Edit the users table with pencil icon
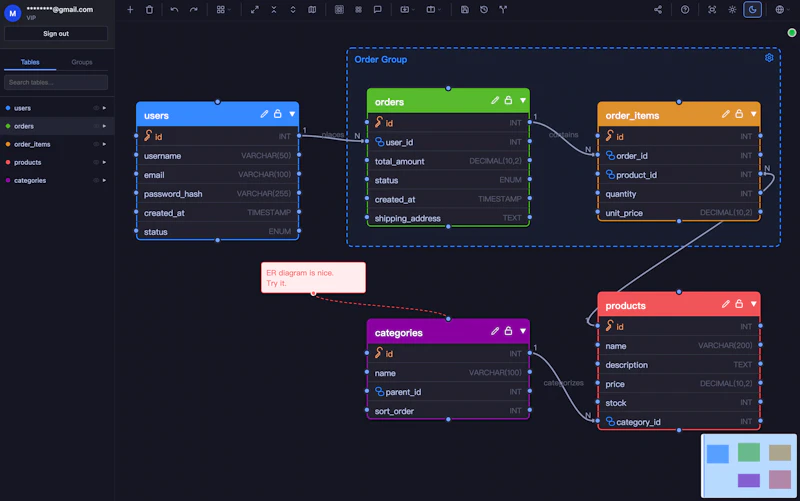The width and height of the screenshot is (800, 501). (x=264, y=114)
